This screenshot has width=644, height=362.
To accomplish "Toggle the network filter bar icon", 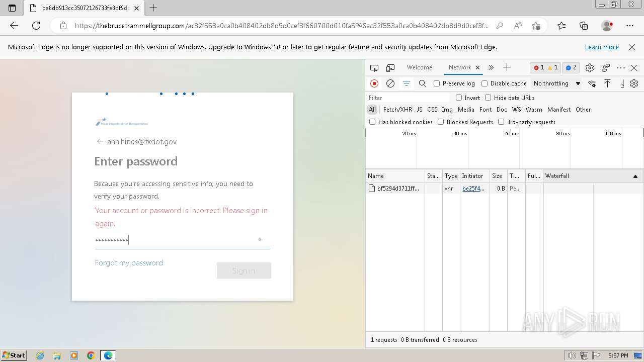I will (x=407, y=83).
